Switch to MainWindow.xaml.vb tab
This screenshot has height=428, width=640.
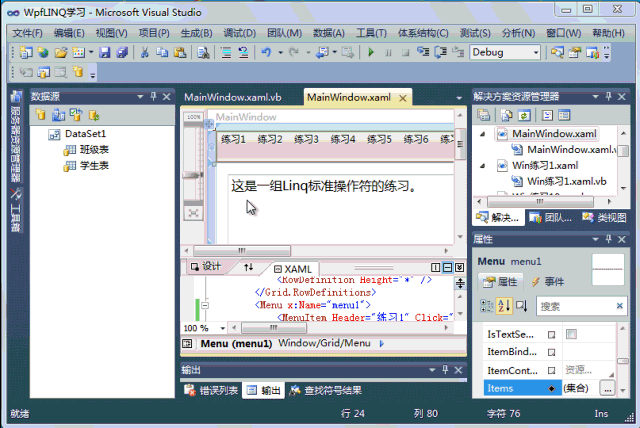(233, 98)
